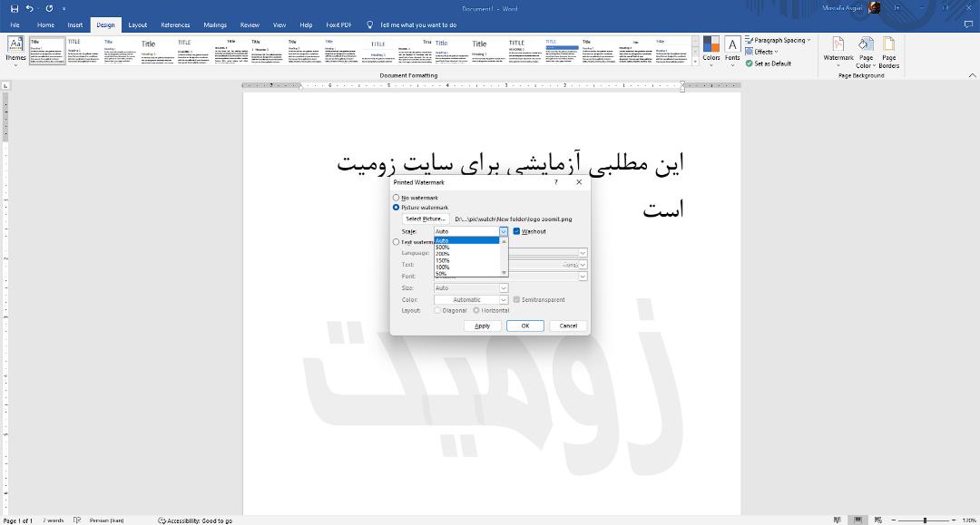Collapse the Scale dropdown arrow
Image resolution: width=980 pixels, height=525 pixels.
[x=503, y=231]
